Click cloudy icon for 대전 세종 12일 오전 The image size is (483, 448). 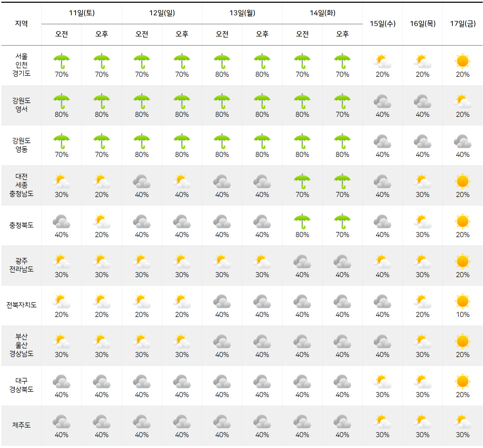(142, 181)
